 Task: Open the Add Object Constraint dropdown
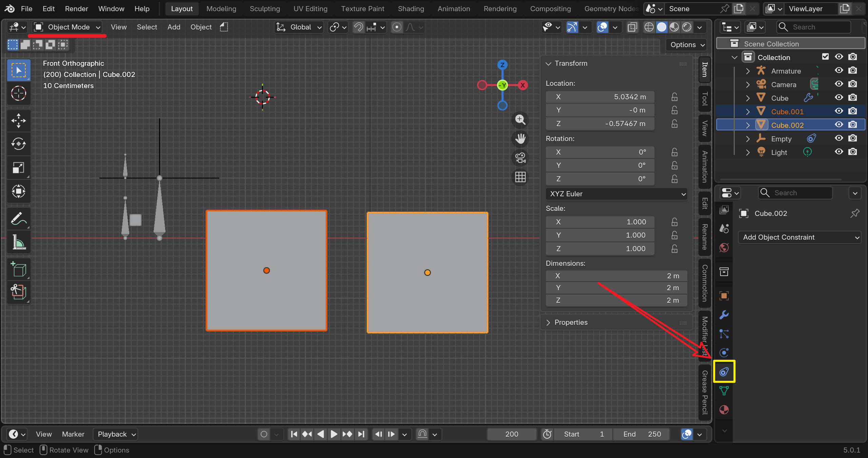tap(800, 237)
